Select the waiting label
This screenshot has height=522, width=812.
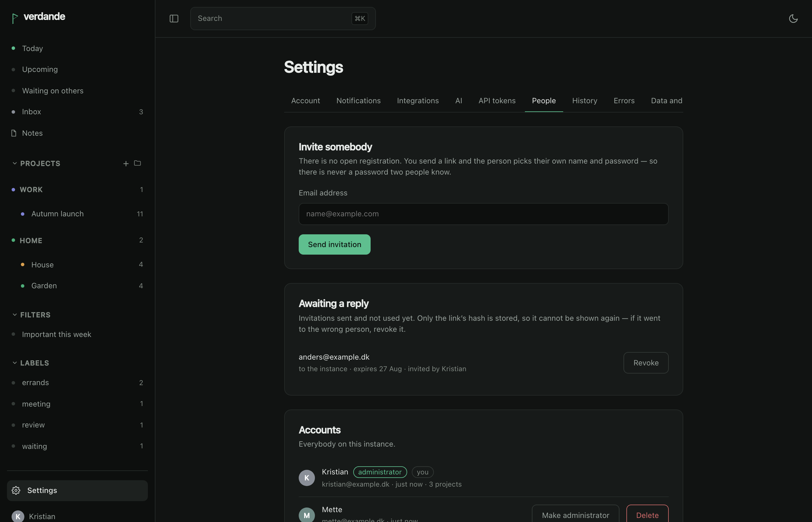click(x=77, y=446)
